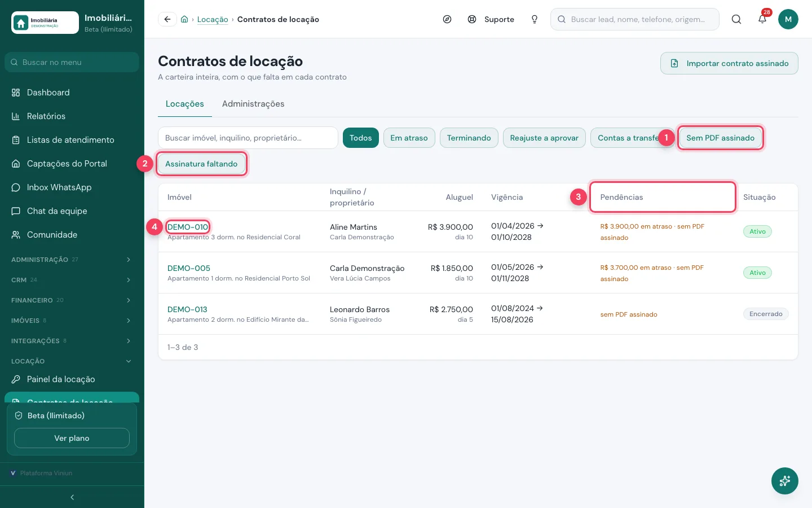Expand the ADMINISTRAÇÃO menu section
812x508 pixels.
[x=72, y=260]
